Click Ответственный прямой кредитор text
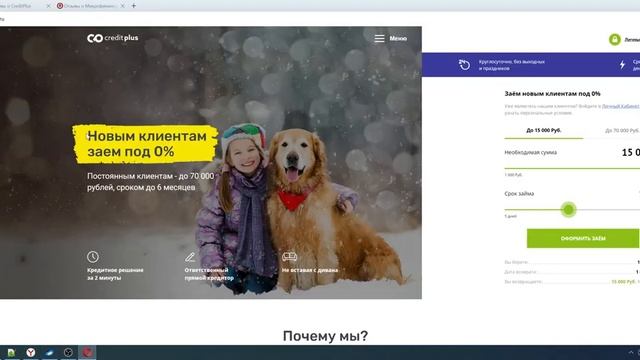The image size is (640, 360). pyautogui.click(x=209, y=274)
